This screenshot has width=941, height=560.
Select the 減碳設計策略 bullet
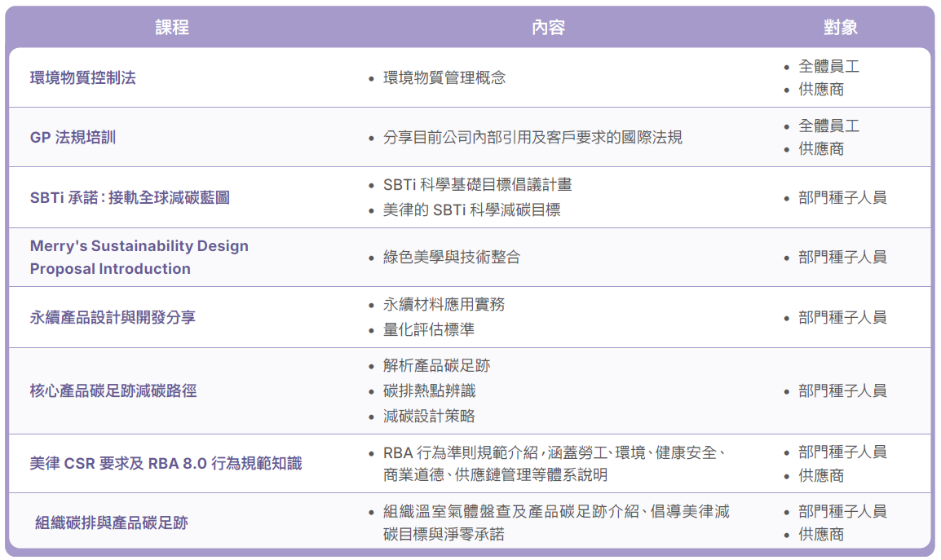click(428, 416)
